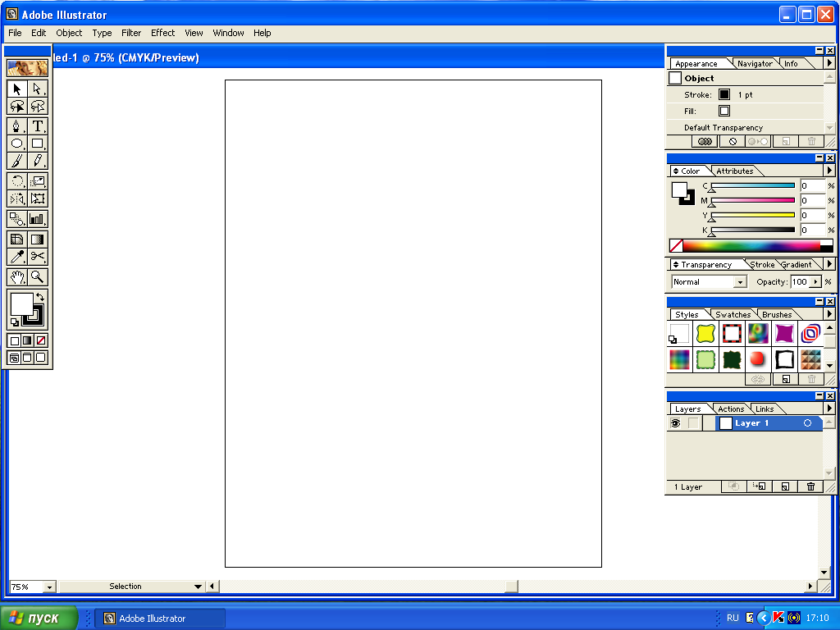Screen dimensions: 840x630
Task: Select the Hand tool
Action: [16, 277]
